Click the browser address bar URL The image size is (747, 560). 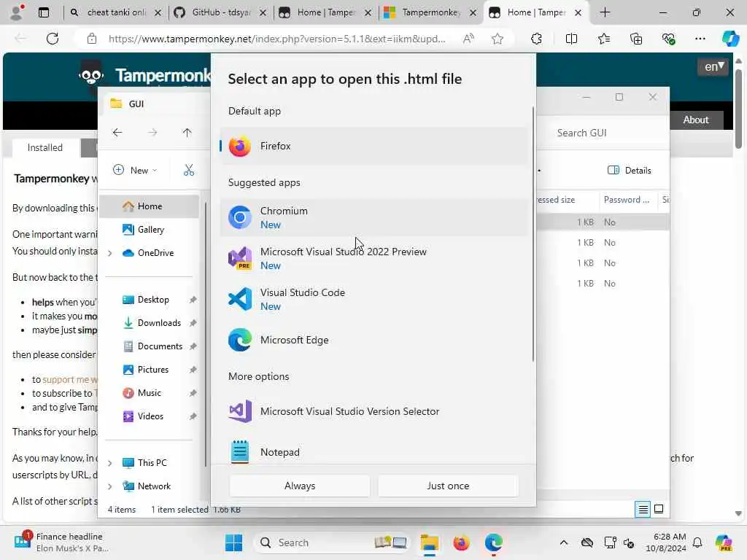[277, 39]
